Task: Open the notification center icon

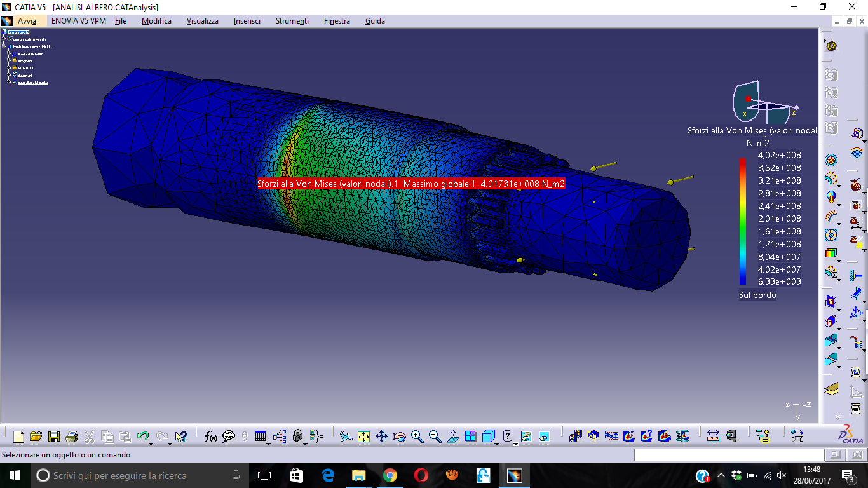Action: point(849,475)
